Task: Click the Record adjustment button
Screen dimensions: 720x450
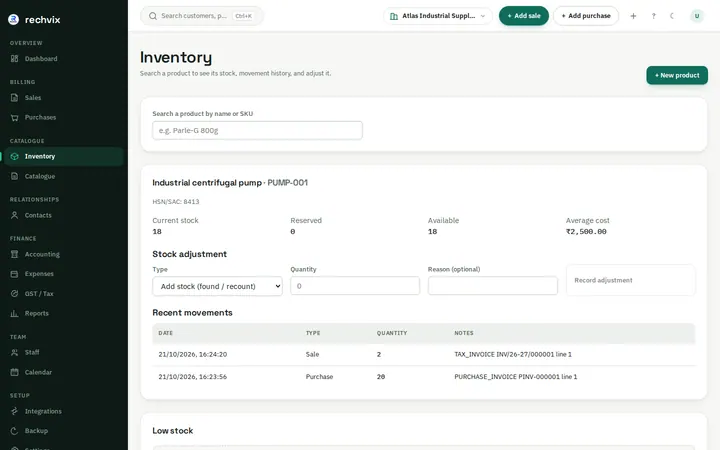Action: (631, 280)
